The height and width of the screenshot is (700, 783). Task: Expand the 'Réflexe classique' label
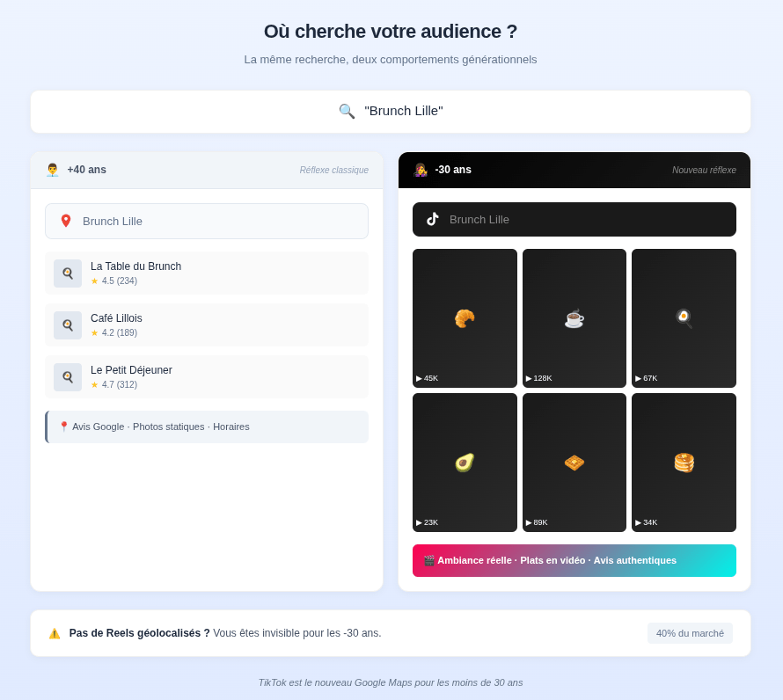(x=334, y=170)
